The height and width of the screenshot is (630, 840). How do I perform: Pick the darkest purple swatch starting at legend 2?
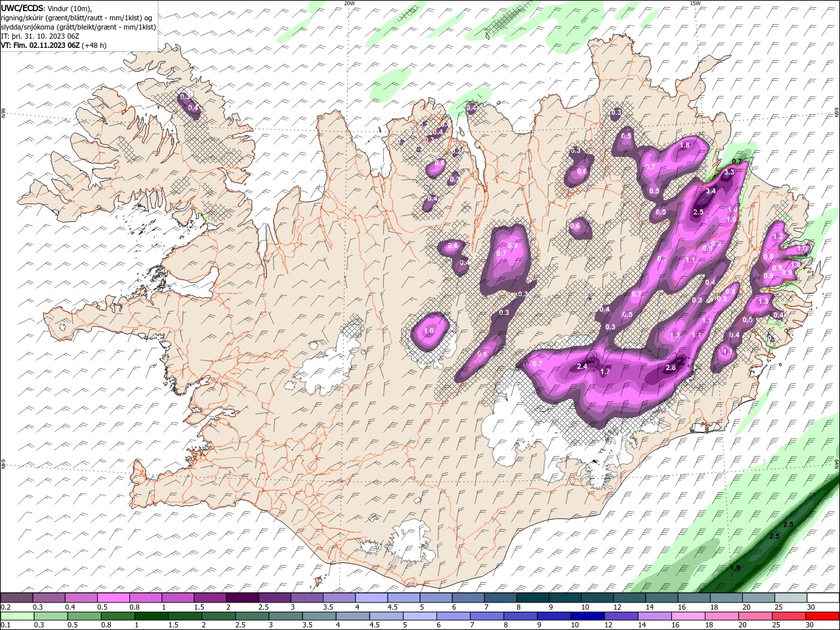pos(242,598)
